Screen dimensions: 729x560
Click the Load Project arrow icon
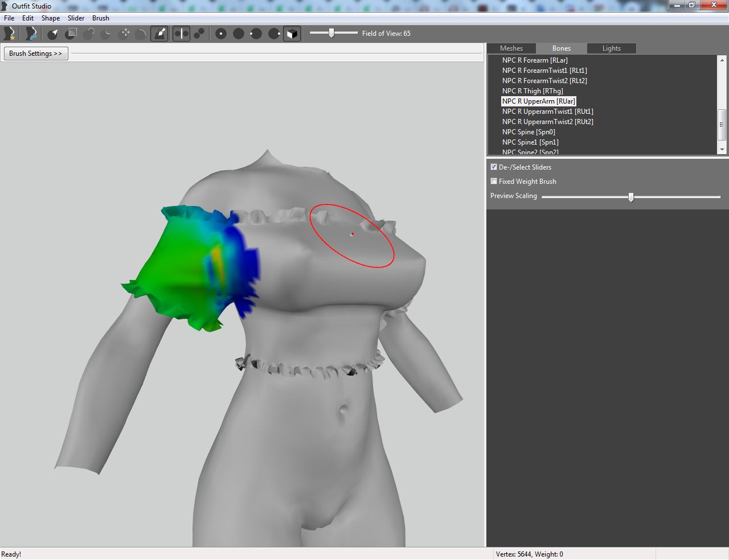(31, 34)
